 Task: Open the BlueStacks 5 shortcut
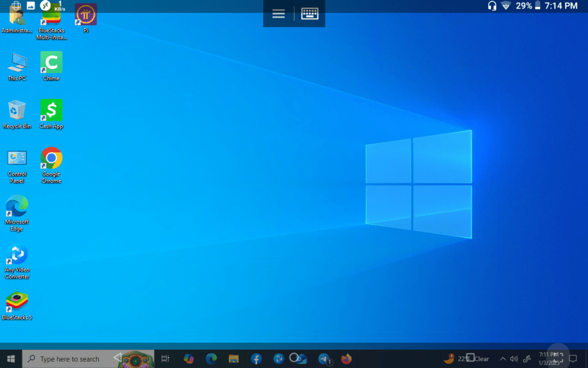pos(17,306)
